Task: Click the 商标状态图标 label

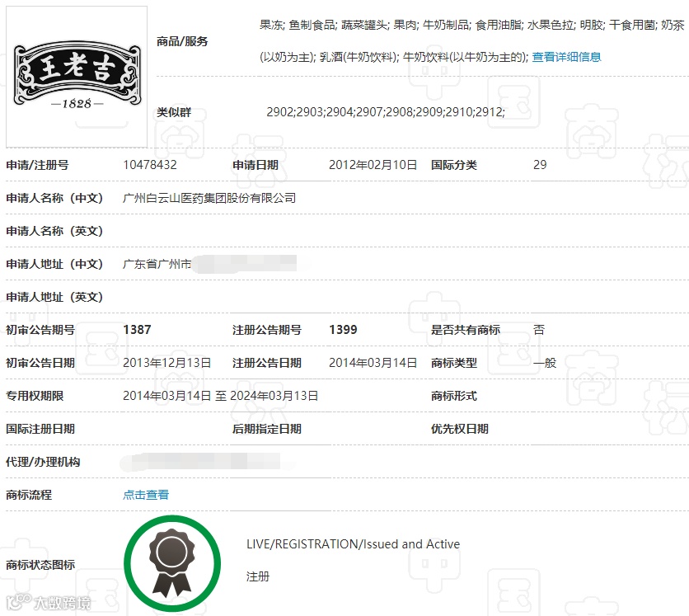Action: [40, 565]
